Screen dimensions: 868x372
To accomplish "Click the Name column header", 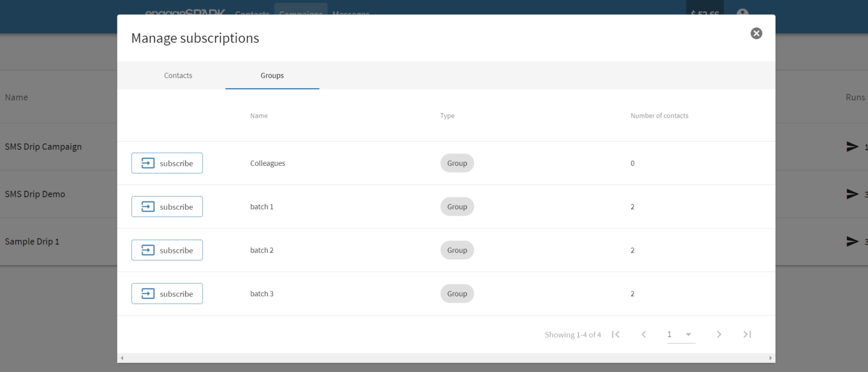I will 259,116.
